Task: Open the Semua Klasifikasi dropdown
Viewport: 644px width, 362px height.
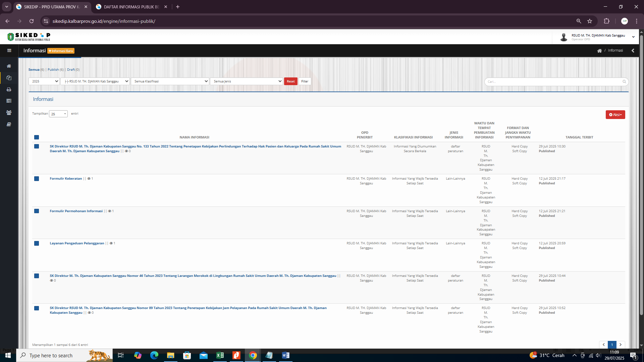Action: point(170,81)
